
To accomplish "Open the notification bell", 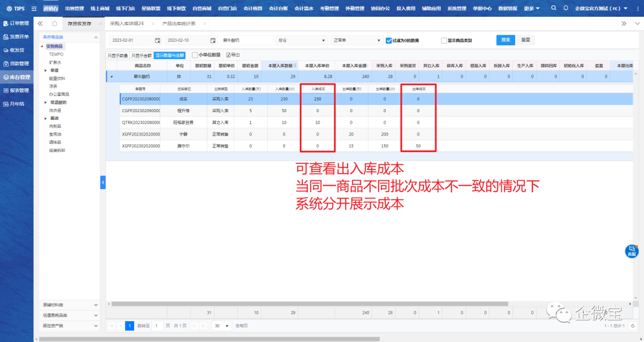I will tap(566, 8).
